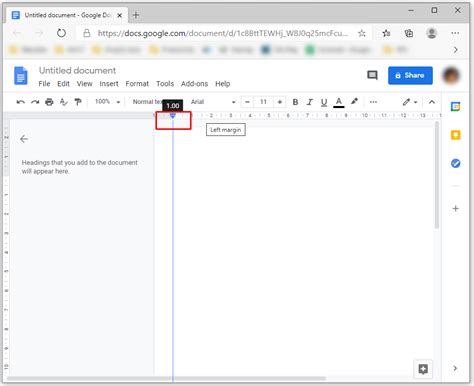The width and height of the screenshot is (474, 386).
Task: Toggle italic formatting
Action: click(x=310, y=102)
